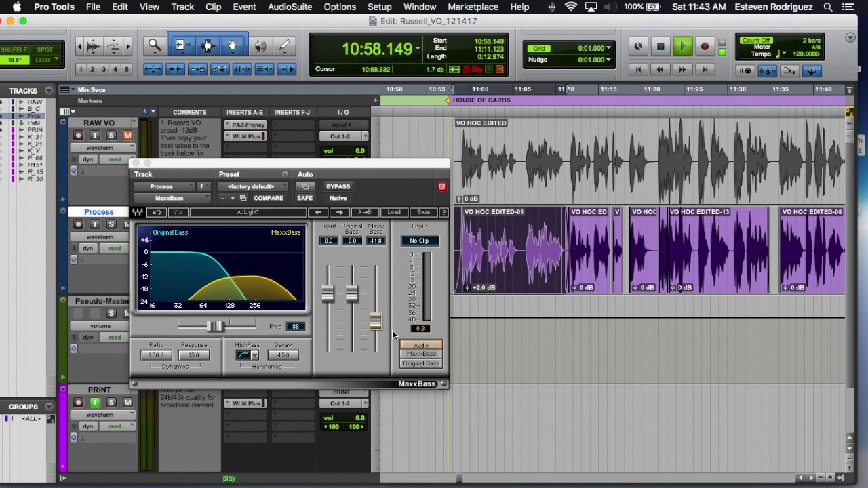The height and width of the screenshot is (488, 868).
Task: Click MaxxBass next preset arrow
Action: 340,212
